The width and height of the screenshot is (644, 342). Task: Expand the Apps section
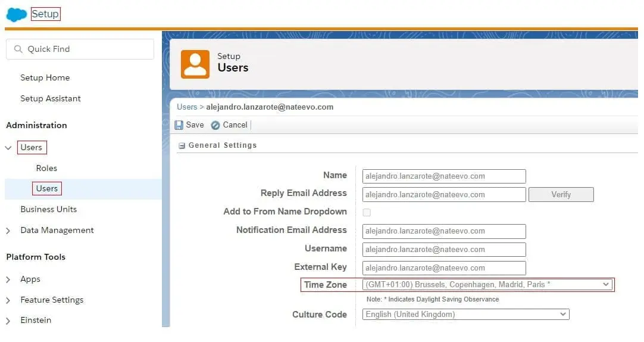[8, 279]
